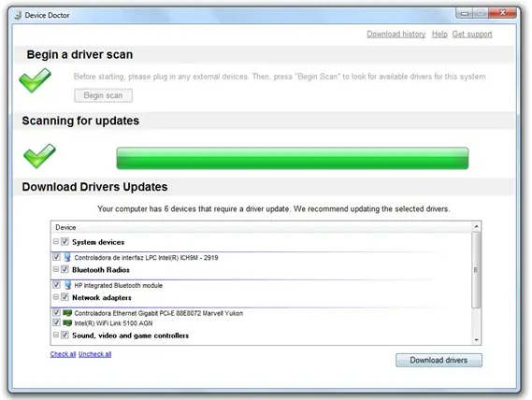The image size is (532, 400).
Task: Click the Download drivers button
Action: [x=439, y=360]
